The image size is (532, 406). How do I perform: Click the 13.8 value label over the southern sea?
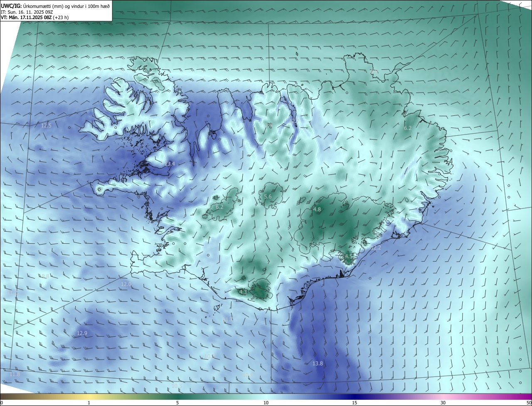point(318,363)
